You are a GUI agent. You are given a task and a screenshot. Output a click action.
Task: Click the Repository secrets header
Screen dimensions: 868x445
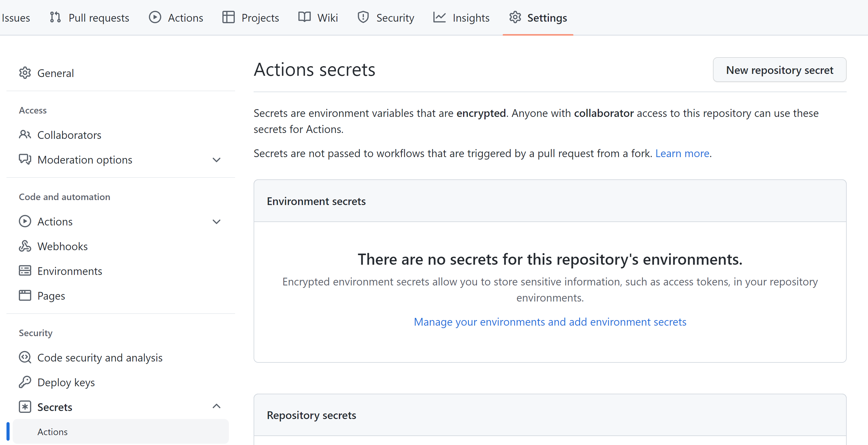coord(311,415)
